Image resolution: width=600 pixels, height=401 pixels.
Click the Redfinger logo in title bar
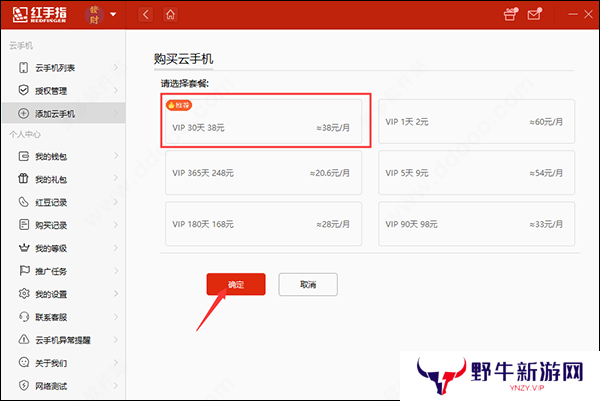click(39, 15)
